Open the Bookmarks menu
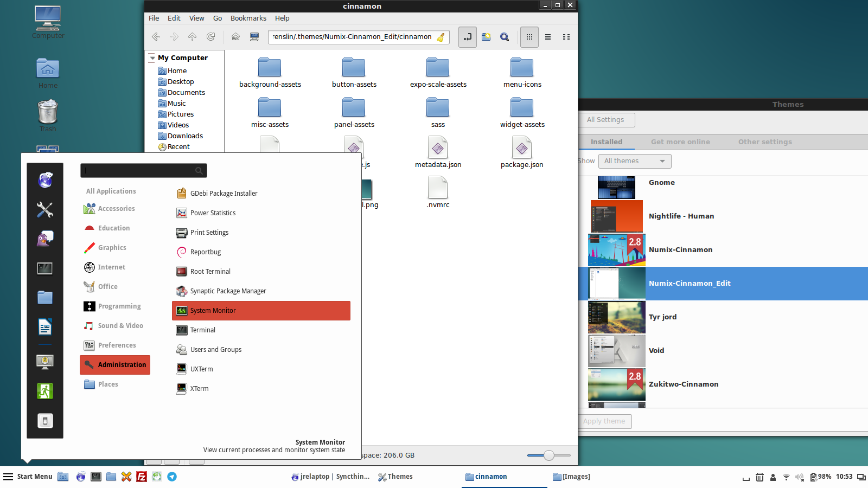The height and width of the screenshot is (488, 868). pyautogui.click(x=248, y=18)
